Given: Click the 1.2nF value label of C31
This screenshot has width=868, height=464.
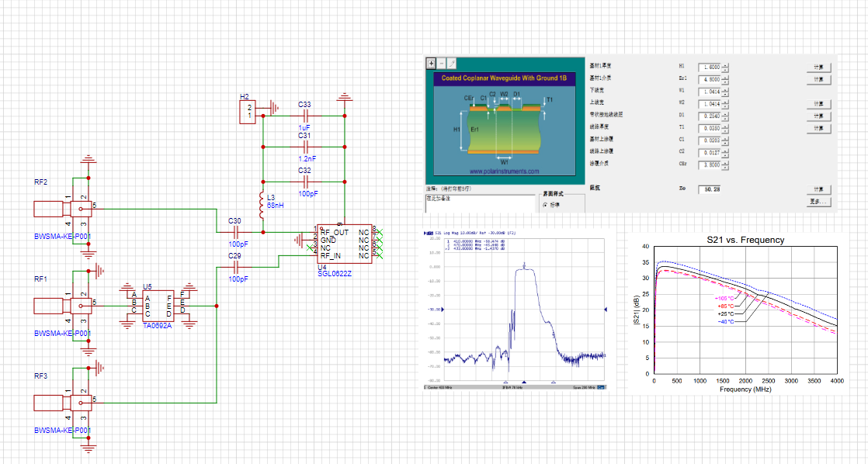Looking at the screenshot, I should click(x=307, y=159).
